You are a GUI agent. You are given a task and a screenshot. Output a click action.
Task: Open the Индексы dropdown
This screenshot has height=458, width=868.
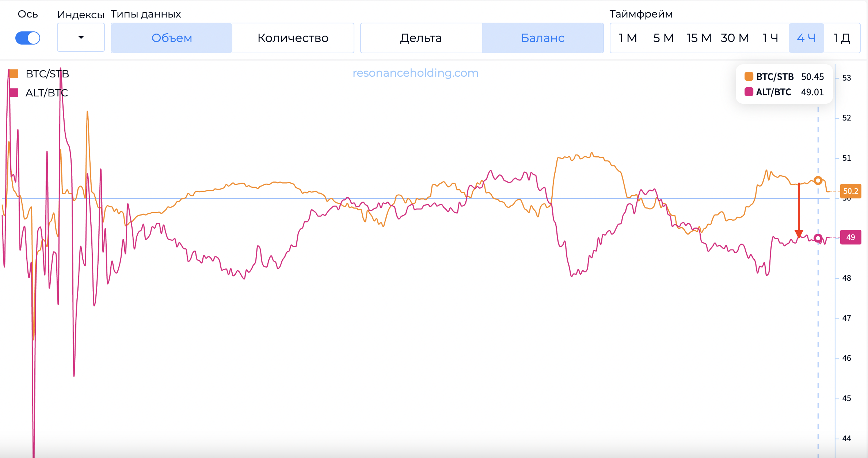[81, 38]
